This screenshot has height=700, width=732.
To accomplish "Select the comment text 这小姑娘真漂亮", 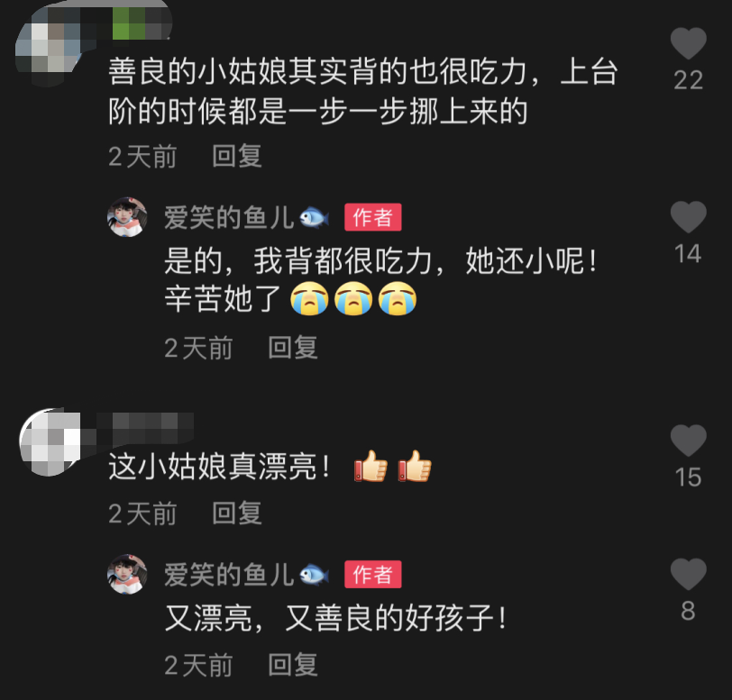I will pyautogui.click(x=213, y=466).
